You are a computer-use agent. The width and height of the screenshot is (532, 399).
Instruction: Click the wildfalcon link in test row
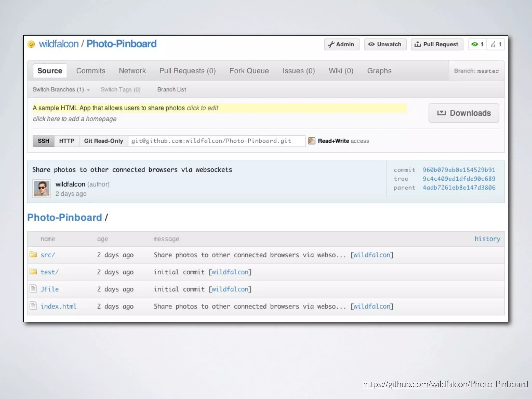click(230, 272)
